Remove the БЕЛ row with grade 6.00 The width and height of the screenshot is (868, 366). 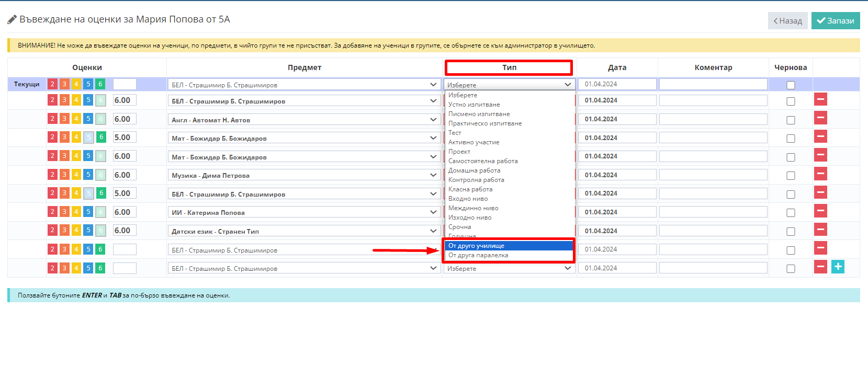pos(820,99)
